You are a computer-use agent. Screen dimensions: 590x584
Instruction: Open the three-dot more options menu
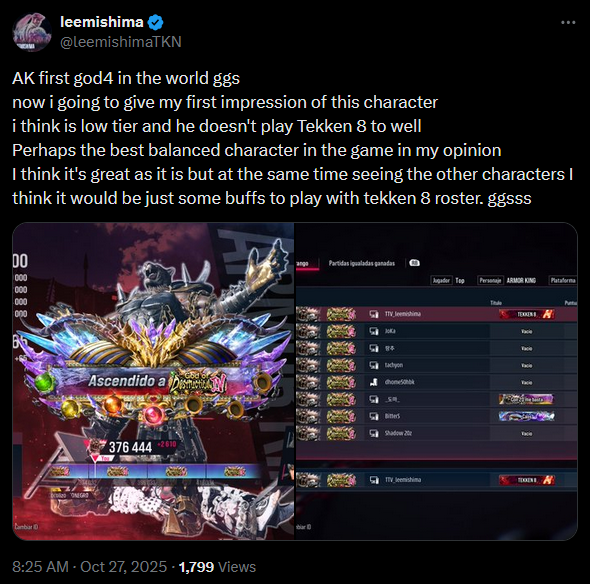568,23
